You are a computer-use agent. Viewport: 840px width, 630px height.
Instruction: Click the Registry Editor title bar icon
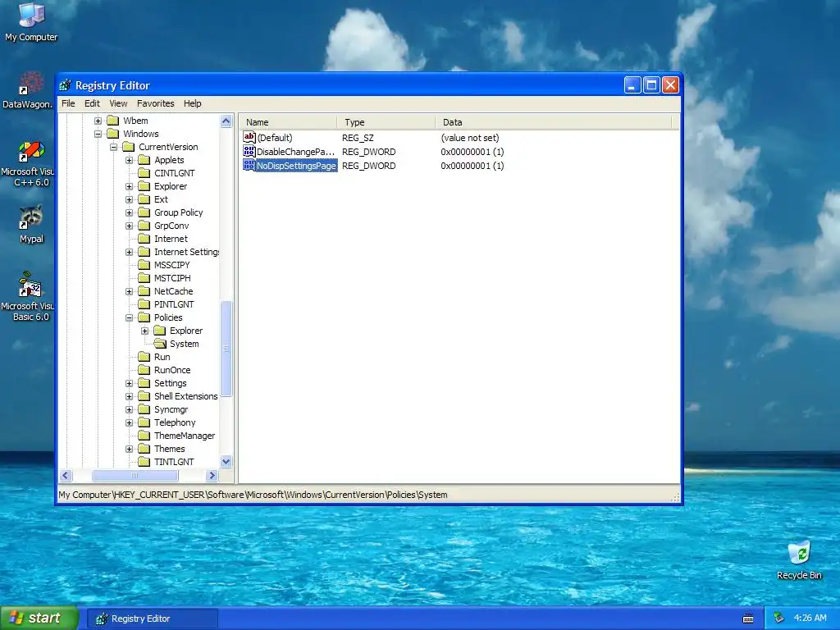point(66,85)
